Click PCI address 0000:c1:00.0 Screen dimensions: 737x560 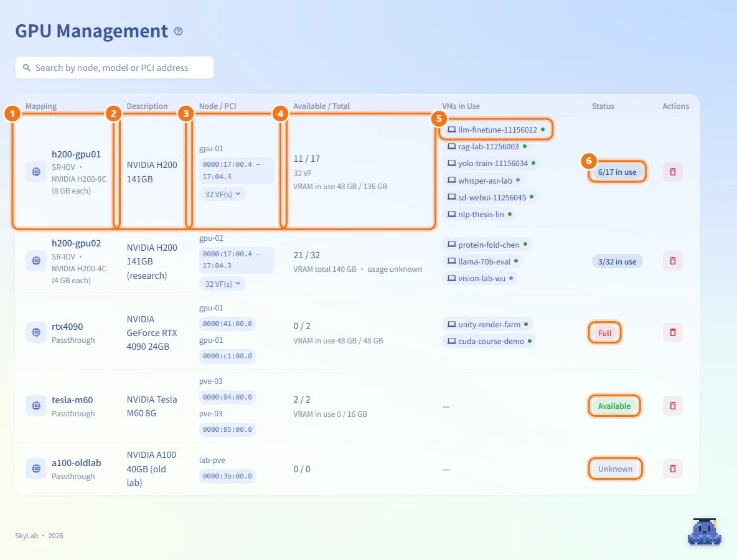click(x=227, y=356)
